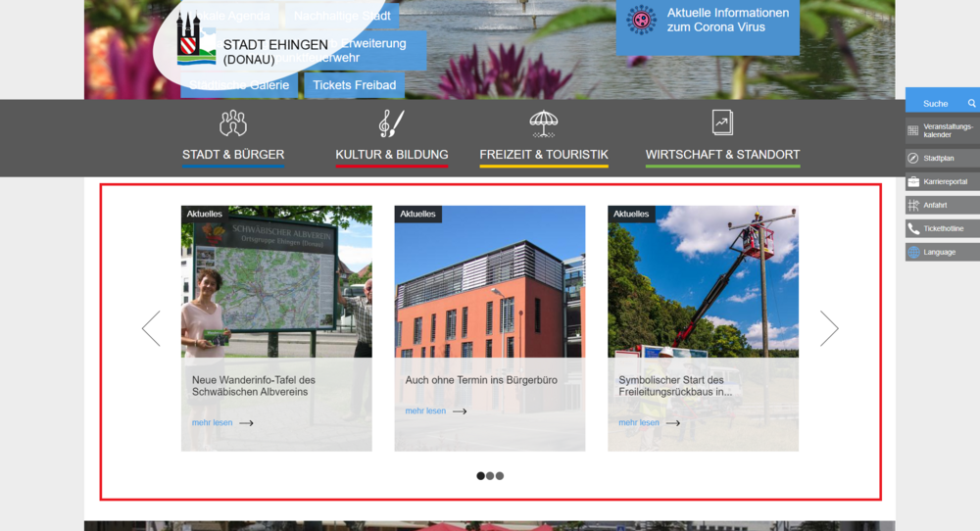Open Aktuelle Informationen zum Corona Virus

tap(708, 26)
